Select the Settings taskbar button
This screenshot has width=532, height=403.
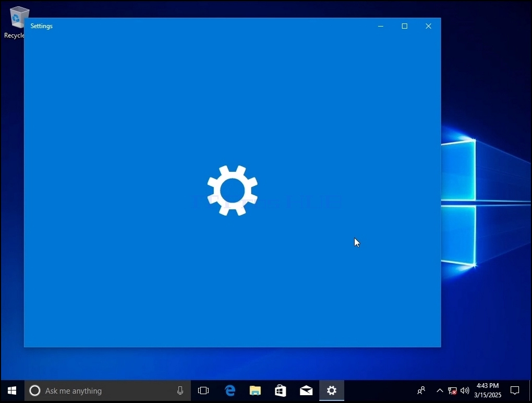(x=332, y=391)
